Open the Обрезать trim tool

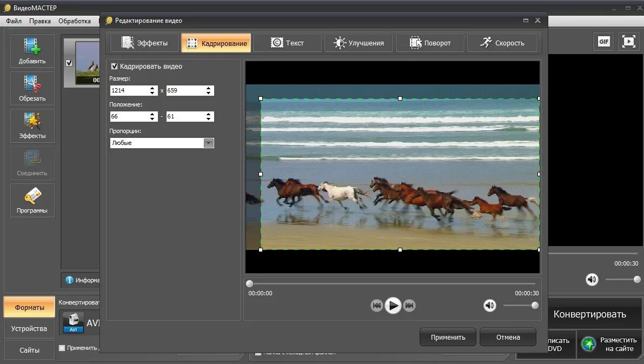click(x=32, y=88)
